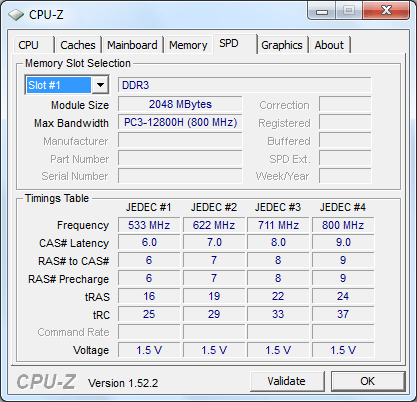Click the tRC value 33 cell
This screenshot has height=402, width=417.
(x=278, y=314)
